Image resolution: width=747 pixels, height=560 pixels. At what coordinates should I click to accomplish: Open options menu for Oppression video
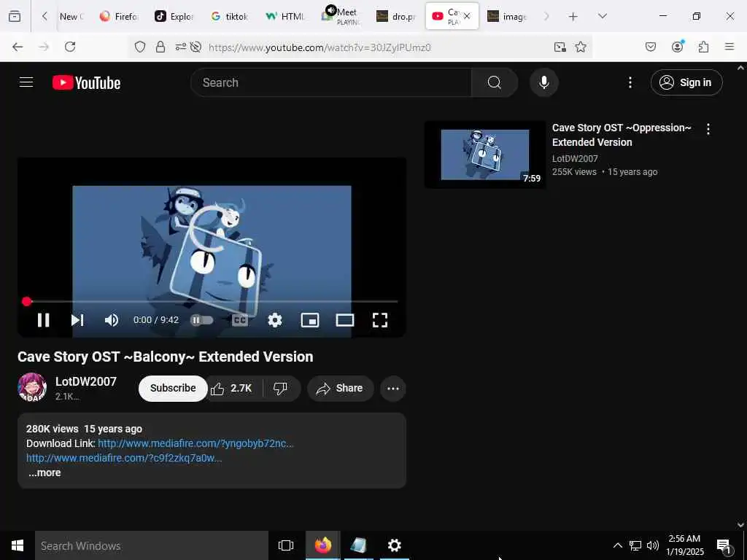708,129
